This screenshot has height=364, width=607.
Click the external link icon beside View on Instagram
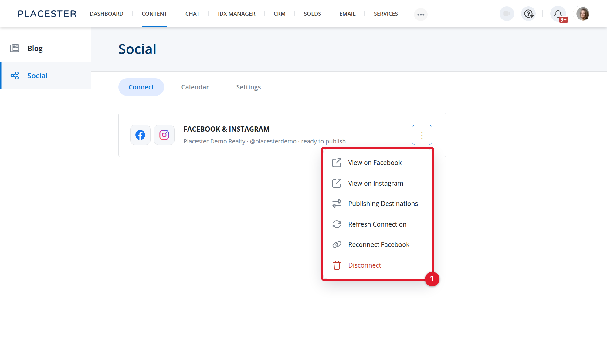click(x=337, y=183)
